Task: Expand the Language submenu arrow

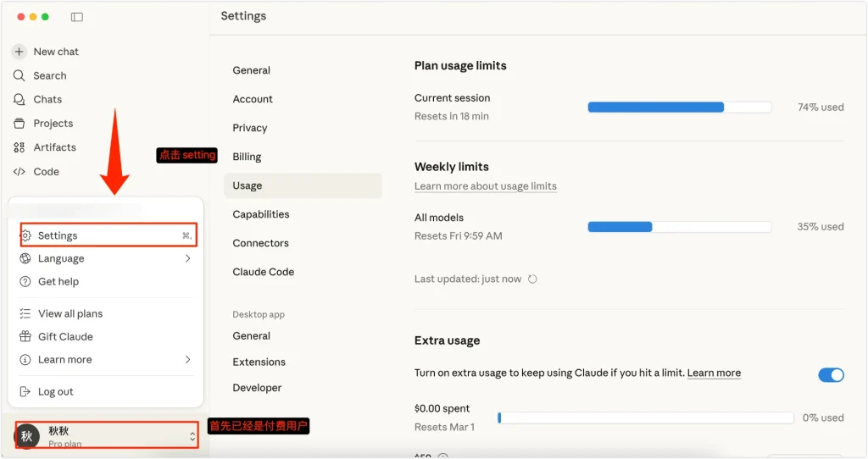Action: click(187, 258)
